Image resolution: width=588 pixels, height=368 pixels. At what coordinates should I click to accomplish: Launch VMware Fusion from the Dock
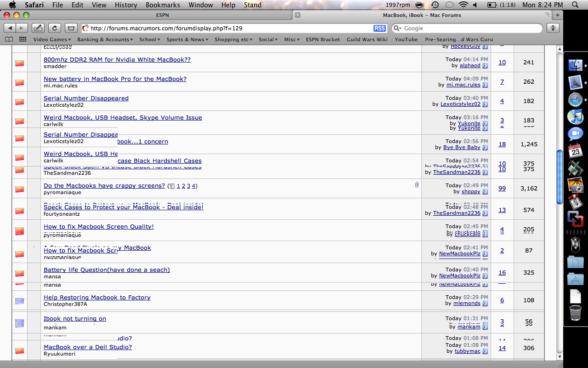coord(575,218)
